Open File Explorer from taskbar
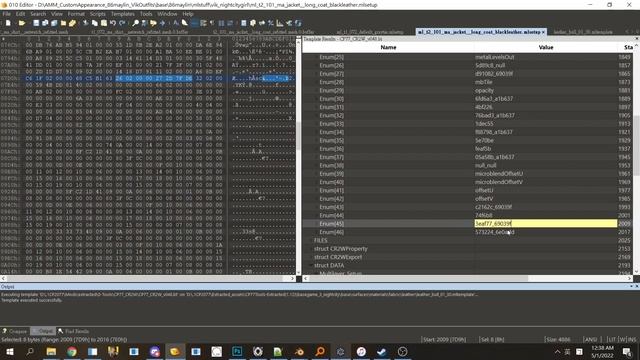The height and width of the screenshot is (360, 640). pyautogui.click(x=51, y=351)
